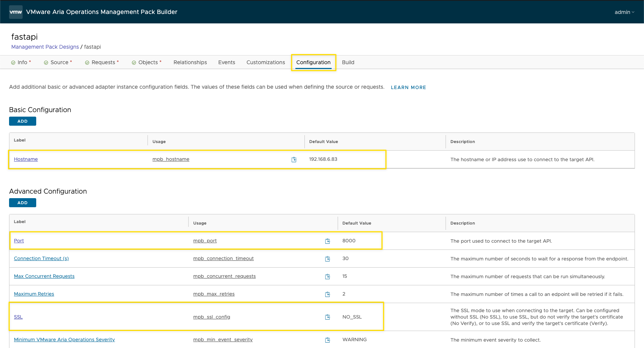Open the LEARN MORE link

408,87
